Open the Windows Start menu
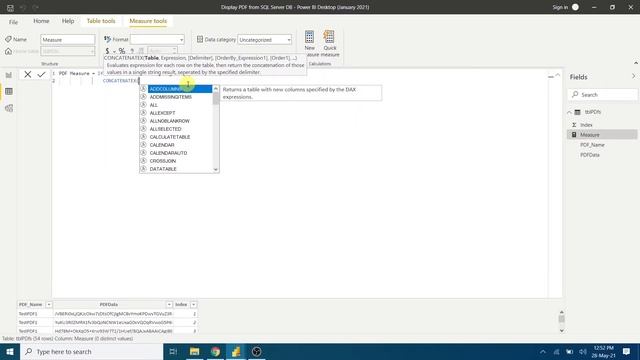This screenshot has width=640, height=360. point(10,351)
